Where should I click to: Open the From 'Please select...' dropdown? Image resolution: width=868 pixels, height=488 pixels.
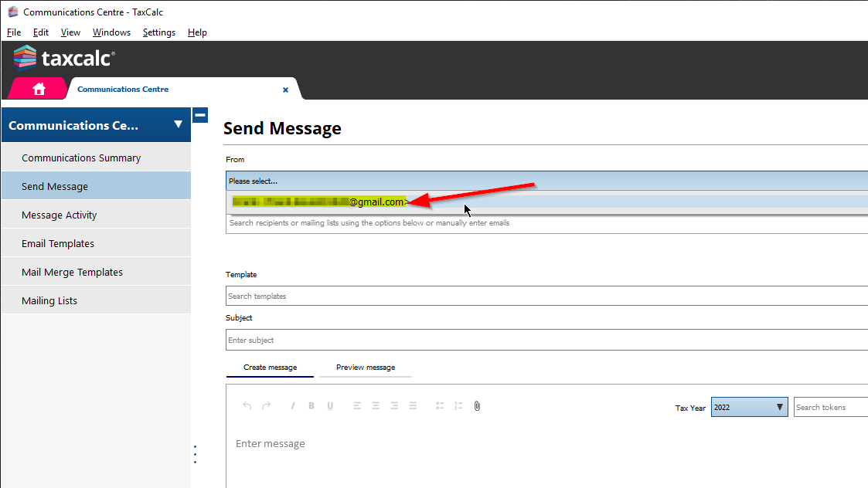(547, 181)
